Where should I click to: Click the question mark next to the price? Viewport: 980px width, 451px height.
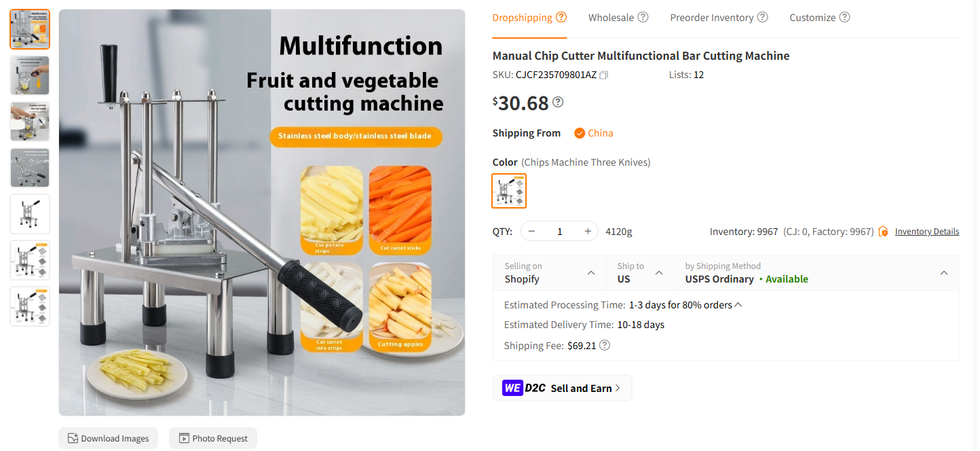[557, 101]
